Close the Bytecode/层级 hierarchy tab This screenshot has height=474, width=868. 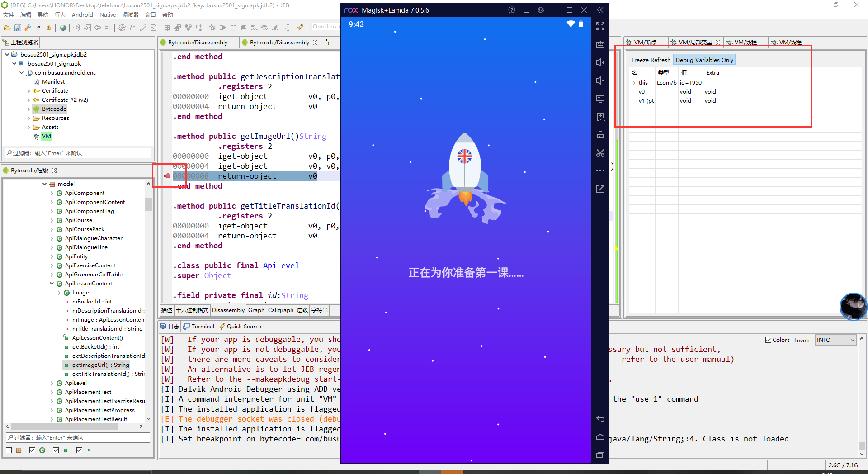point(54,171)
